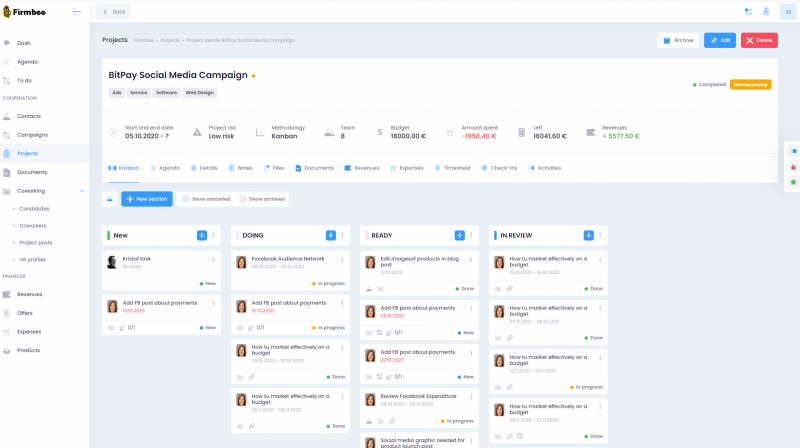Add a card to the DOING column
The width and height of the screenshot is (800, 448).
[x=331, y=235]
